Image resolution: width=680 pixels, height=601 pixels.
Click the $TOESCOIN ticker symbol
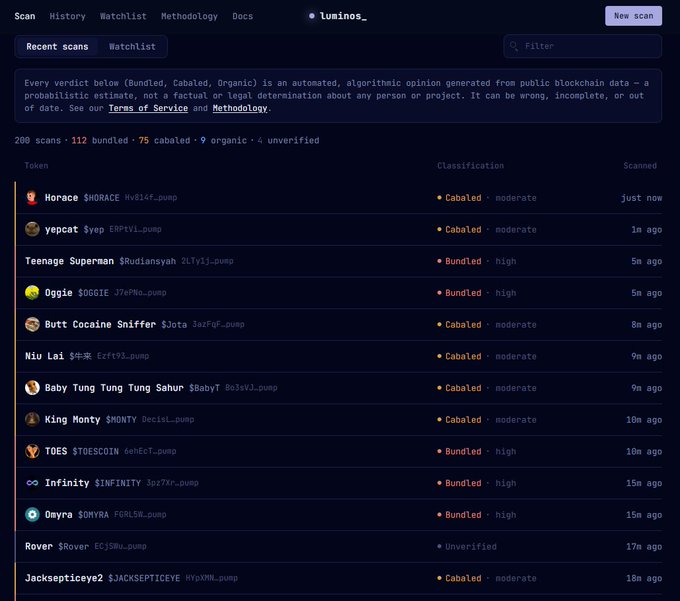(95, 451)
